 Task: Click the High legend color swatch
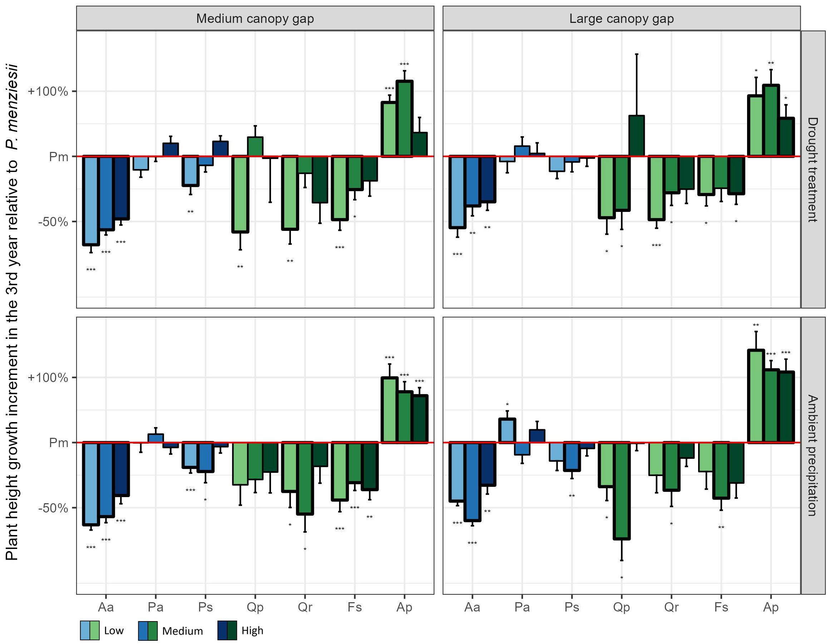point(227,630)
